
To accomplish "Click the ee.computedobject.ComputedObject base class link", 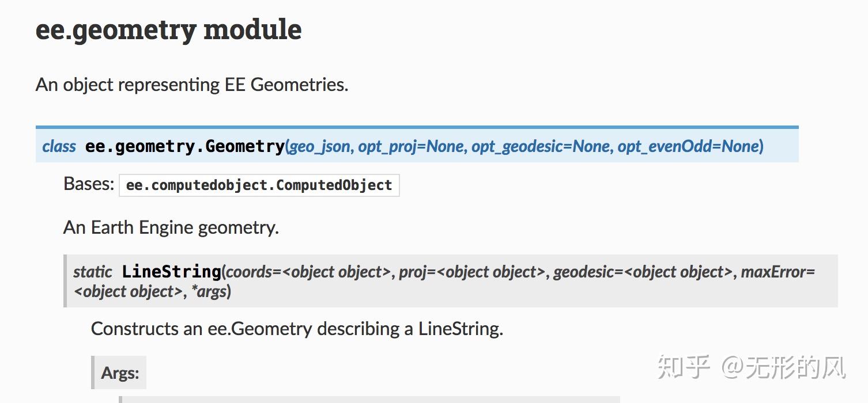I will coord(259,185).
